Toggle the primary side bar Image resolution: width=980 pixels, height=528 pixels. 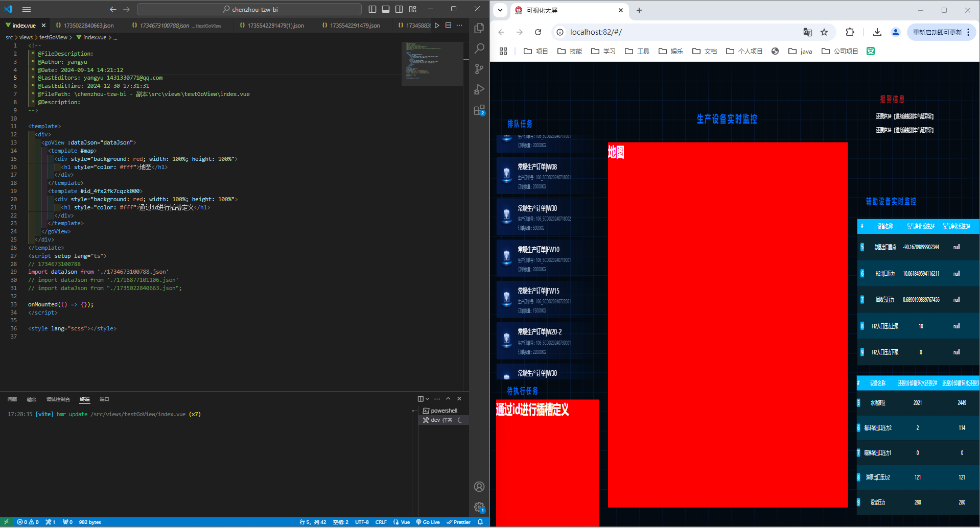coord(372,9)
